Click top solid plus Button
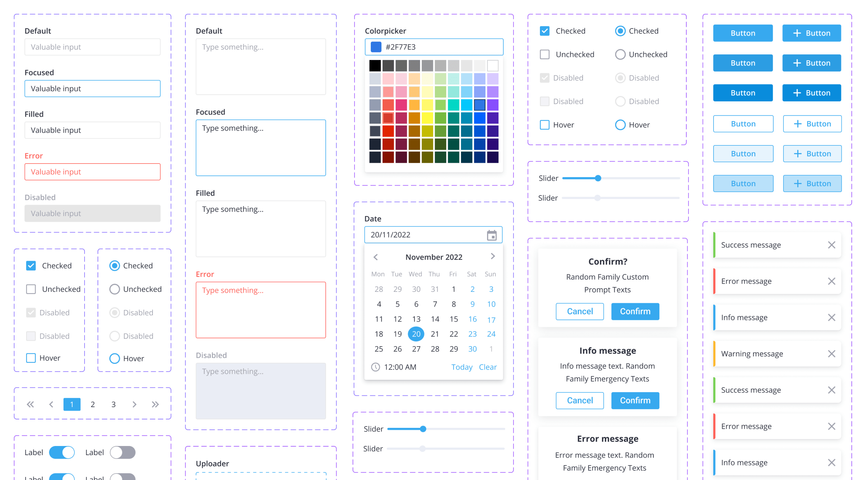 (812, 33)
